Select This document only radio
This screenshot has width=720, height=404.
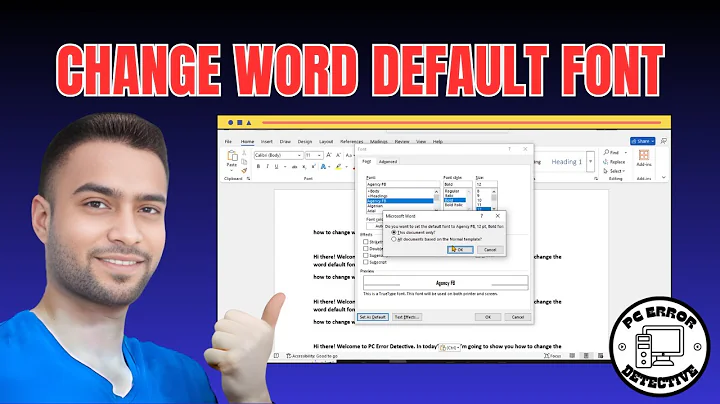pyautogui.click(x=394, y=233)
